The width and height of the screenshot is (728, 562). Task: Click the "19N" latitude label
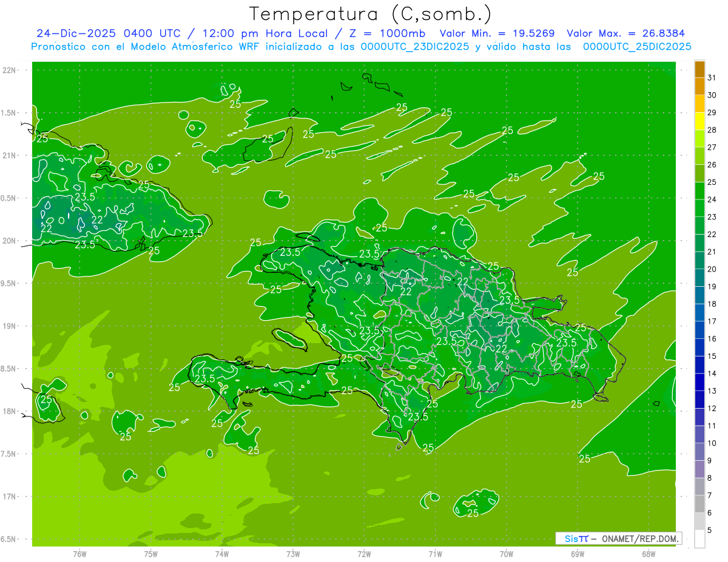point(9,326)
